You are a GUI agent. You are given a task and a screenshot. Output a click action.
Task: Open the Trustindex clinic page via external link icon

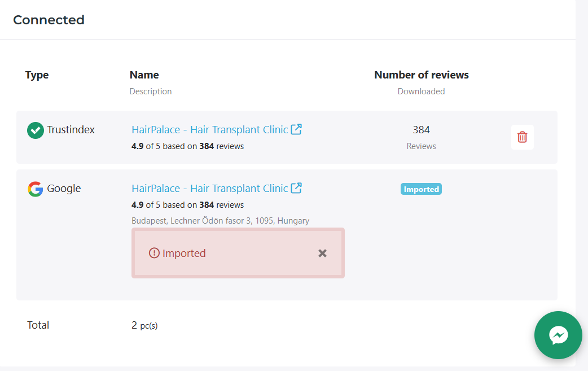[296, 129]
